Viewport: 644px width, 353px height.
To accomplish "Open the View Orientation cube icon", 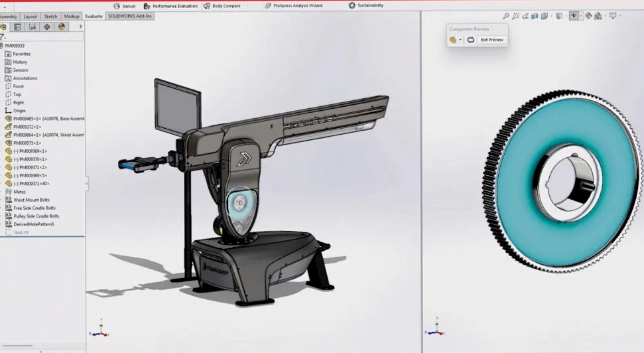I will pyautogui.click(x=545, y=16).
